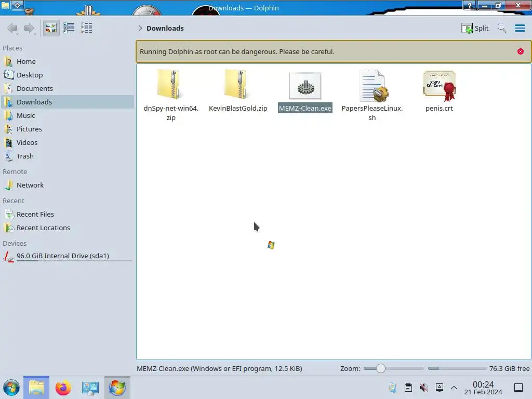Select the MEMZ-Clean.exe gear icon
532x399 pixels.
point(305,86)
